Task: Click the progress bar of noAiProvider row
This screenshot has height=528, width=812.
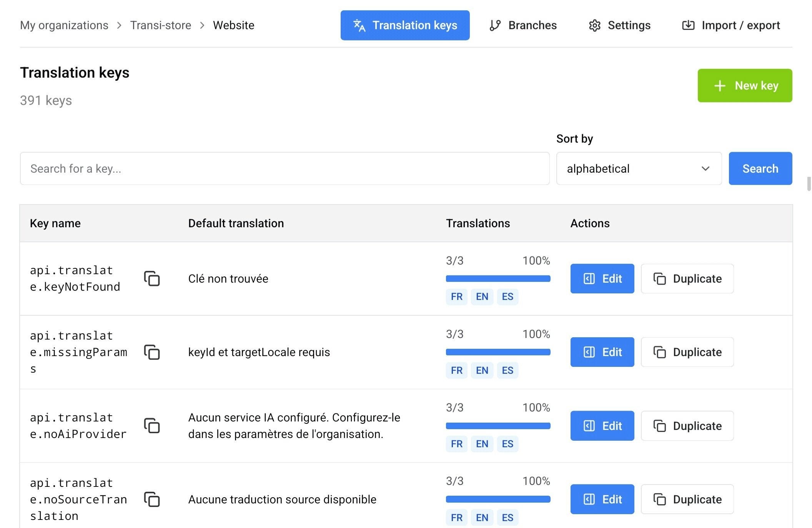Action: point(498,426)
